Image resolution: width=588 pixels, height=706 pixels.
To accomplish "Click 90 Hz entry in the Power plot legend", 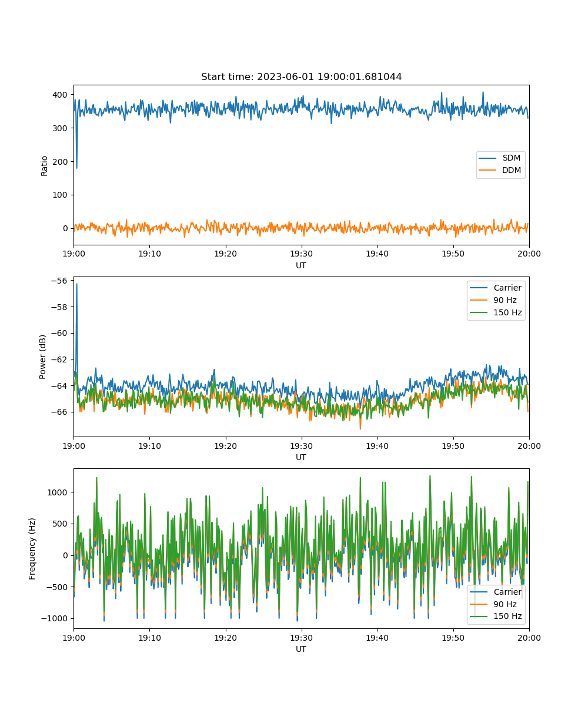I will click(x=505, y=300).
